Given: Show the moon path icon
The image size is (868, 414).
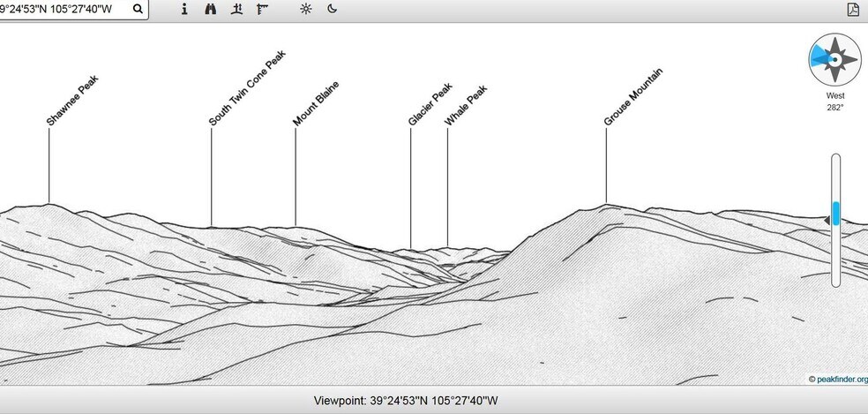Looking at the screenshot, I should 332,9.
